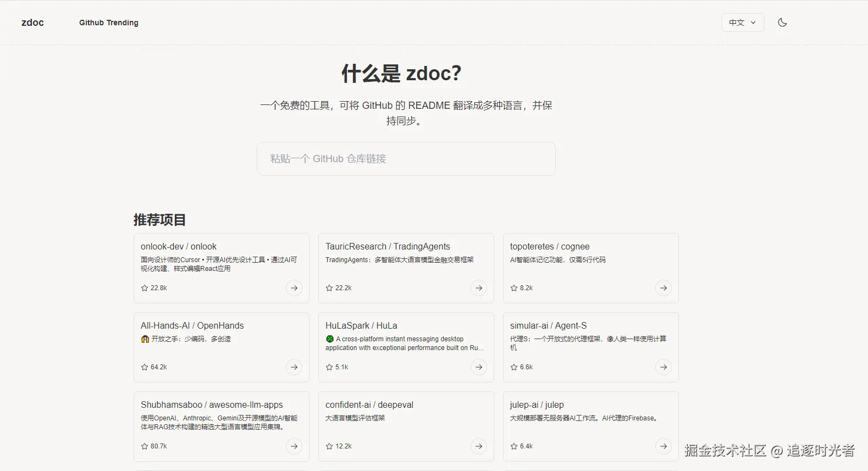This screenshot has width=868, height=471.
Task: Click the star icon on awesome-llm-apps card
Action: click(x=145, y=446)
